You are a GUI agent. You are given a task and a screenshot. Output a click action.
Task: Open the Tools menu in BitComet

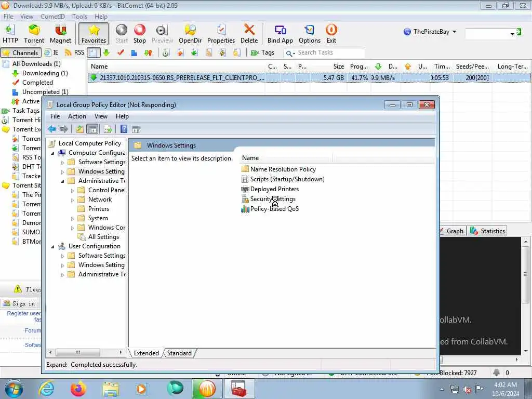click(79, 16)
